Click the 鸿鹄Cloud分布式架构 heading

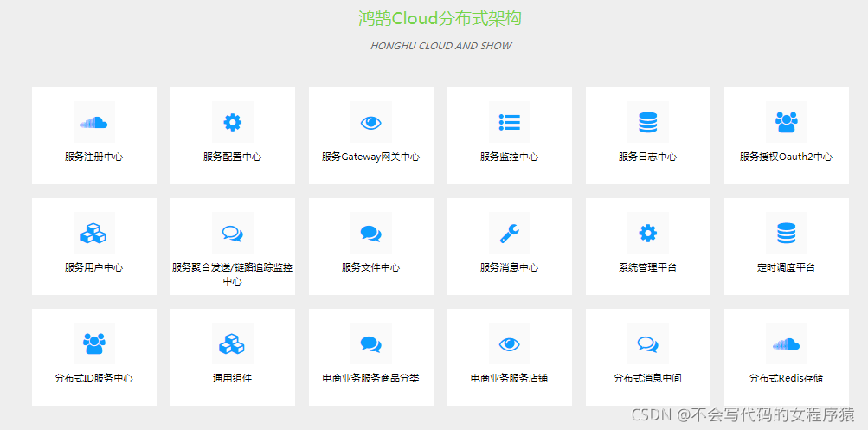pyautogui.click(x=440, y=19)
